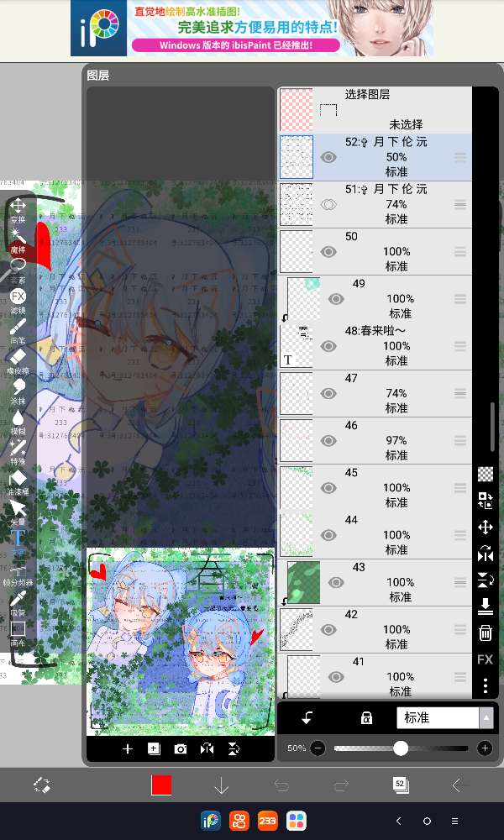Add a new layer with plus icon
Image resolution: width=504 pixels, height=840 pixels.
[x=128, y=748]
